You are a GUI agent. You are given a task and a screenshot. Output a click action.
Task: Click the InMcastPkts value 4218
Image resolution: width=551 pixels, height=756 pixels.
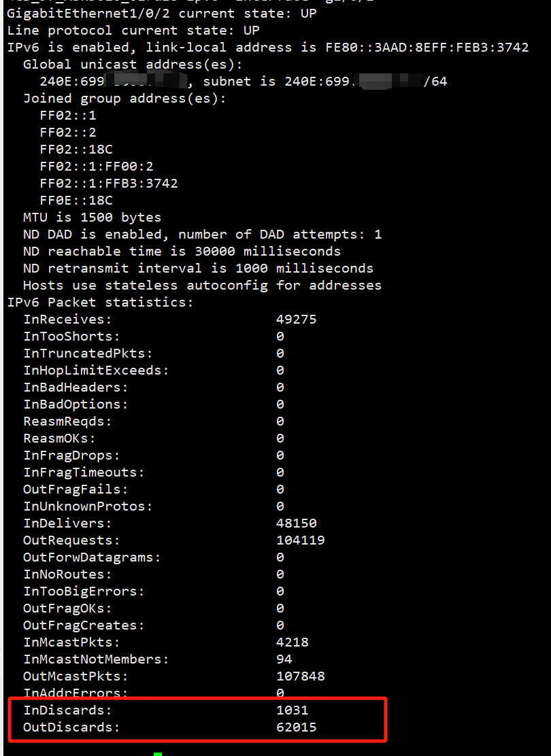[292, 642]
